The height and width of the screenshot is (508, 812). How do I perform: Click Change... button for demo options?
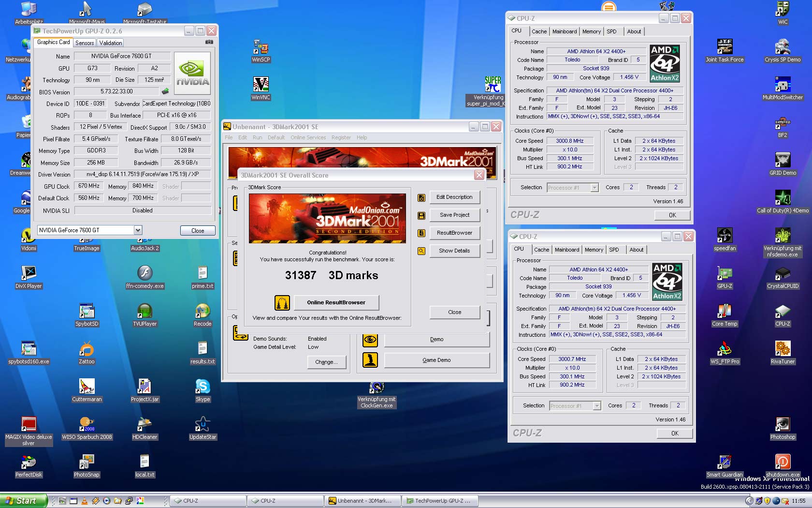coord(327,362)
